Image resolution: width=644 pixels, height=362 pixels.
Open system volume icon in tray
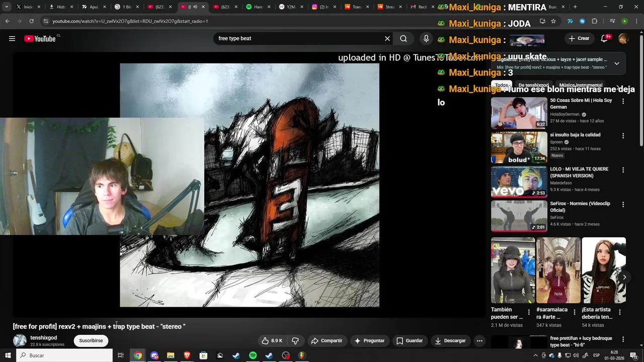click(576, 355)
